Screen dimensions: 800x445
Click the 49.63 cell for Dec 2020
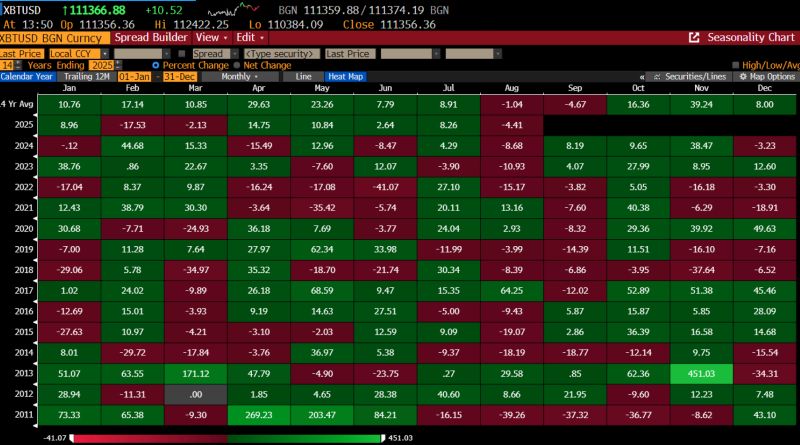765,229
